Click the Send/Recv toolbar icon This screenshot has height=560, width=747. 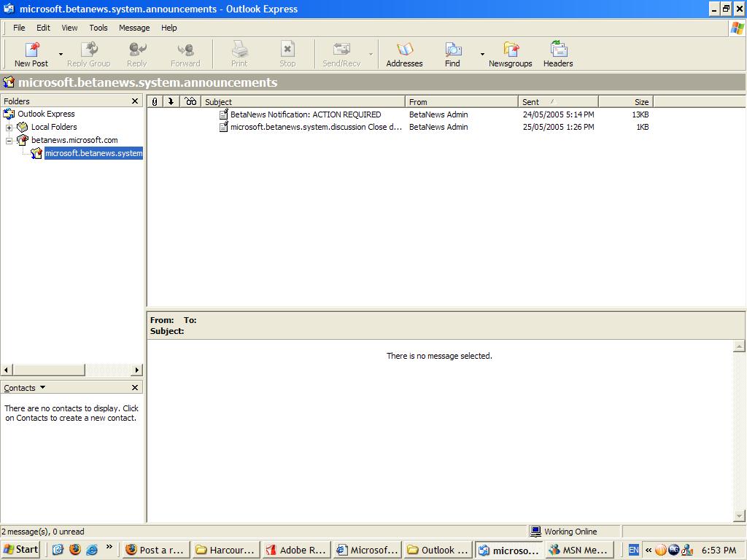341,54
